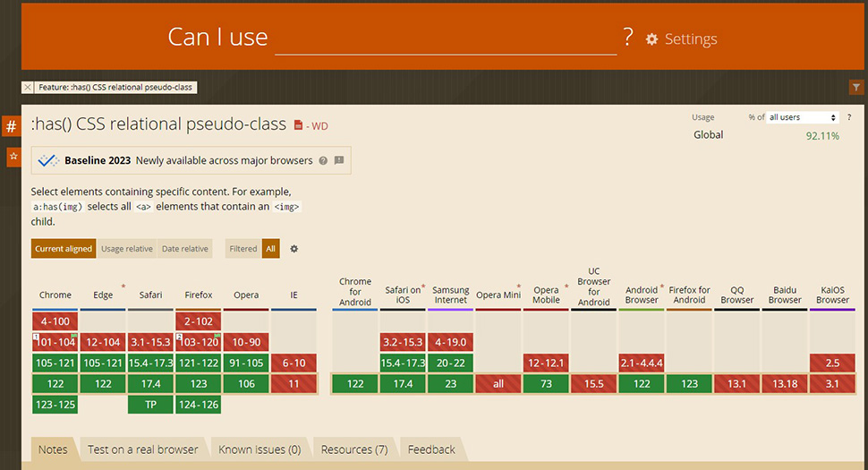Click the Opera Mini all cell
The image size is (868, 470).
point(498,384)
